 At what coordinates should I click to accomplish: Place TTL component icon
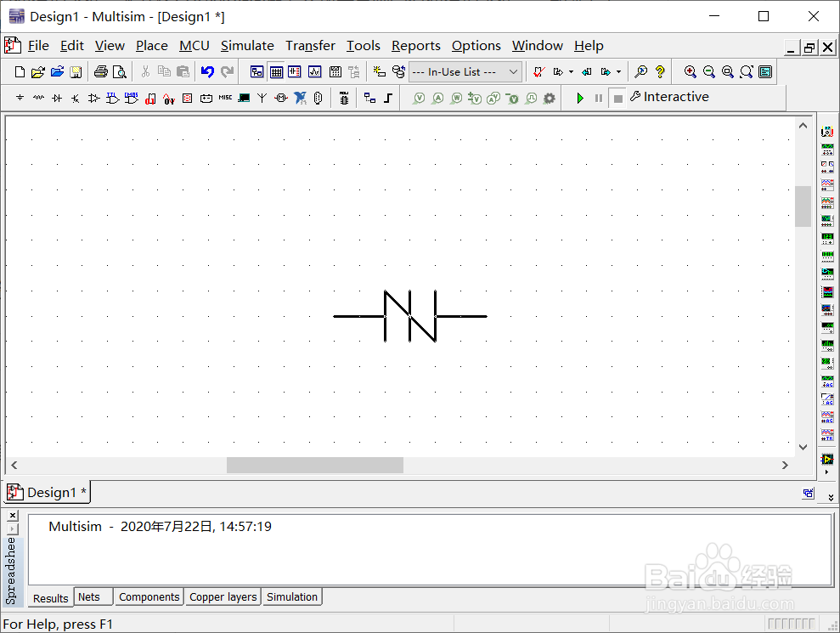[x=112, y=98]
